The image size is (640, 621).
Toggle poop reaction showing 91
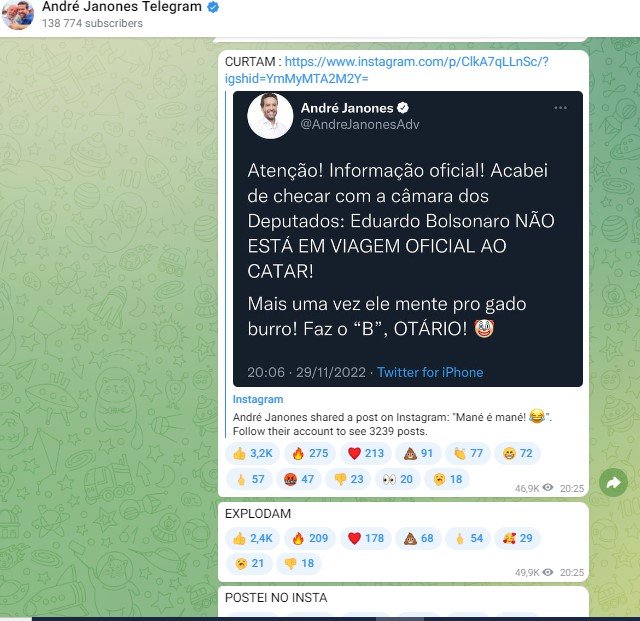[418, 453]
